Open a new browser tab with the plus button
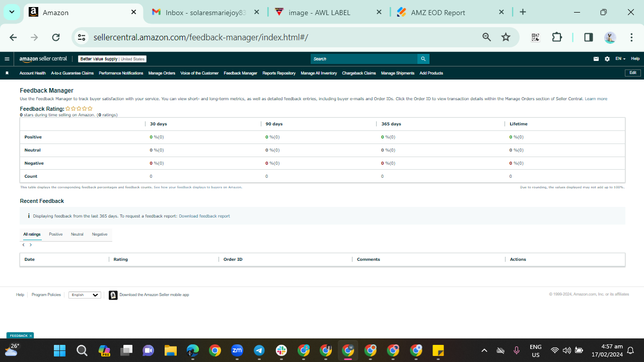This screenshot has width=644, height=362. point(523,12)
